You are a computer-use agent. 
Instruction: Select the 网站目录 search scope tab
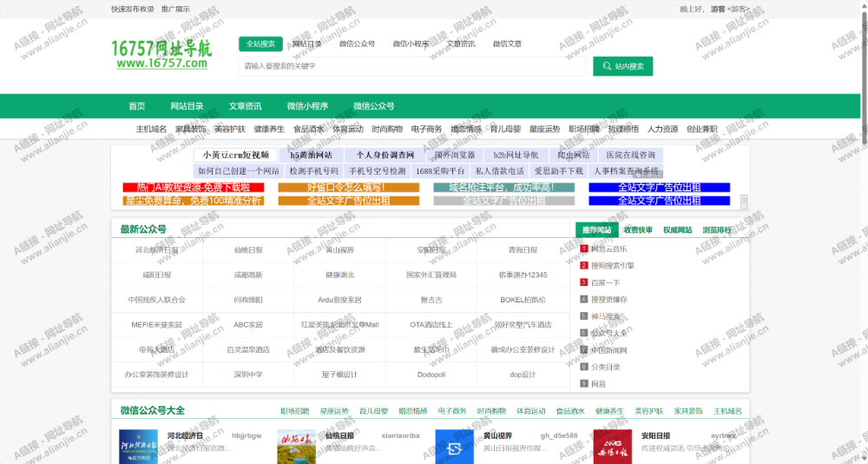tap(307, 43)
